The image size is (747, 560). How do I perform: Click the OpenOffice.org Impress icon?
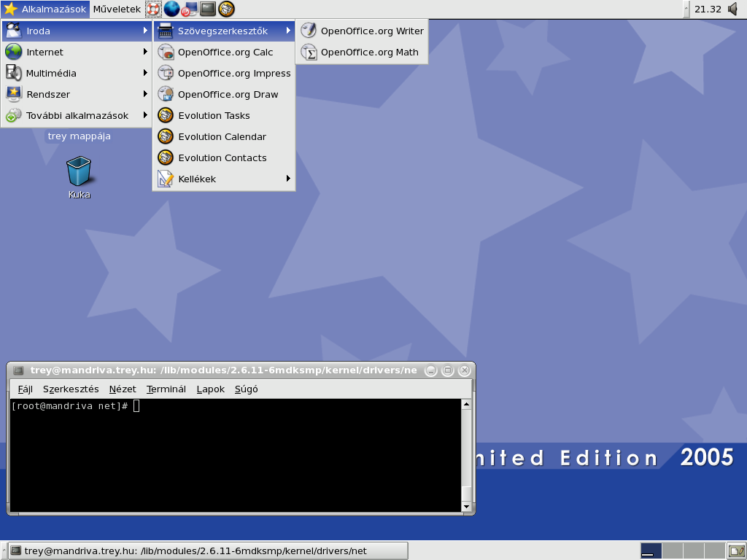(x=166, y=73)
